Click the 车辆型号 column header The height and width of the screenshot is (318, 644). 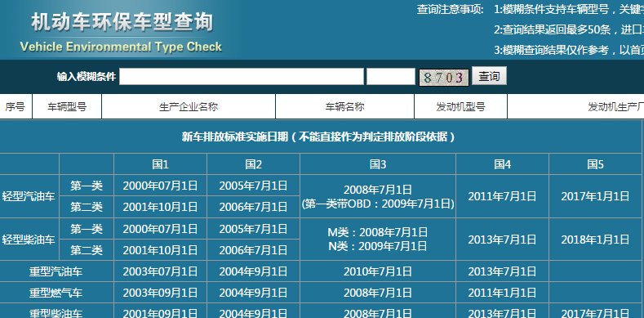[x=67, y=107]
